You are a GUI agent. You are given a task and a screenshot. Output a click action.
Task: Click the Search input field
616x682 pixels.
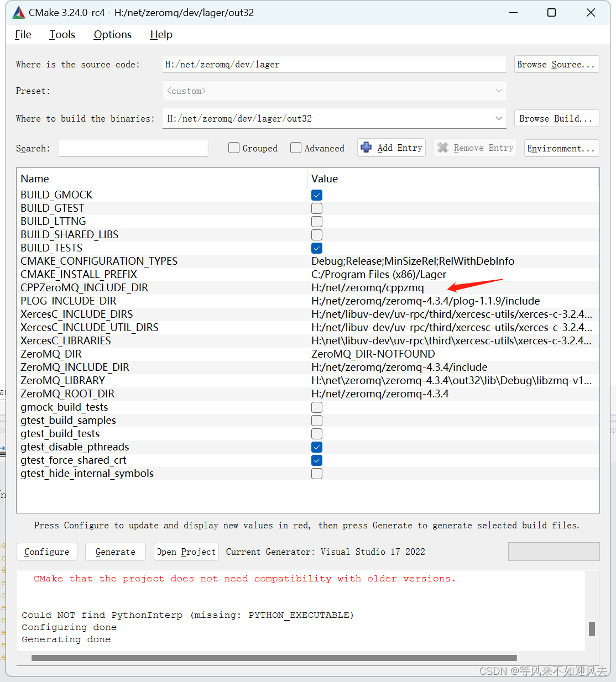[133, 148]
